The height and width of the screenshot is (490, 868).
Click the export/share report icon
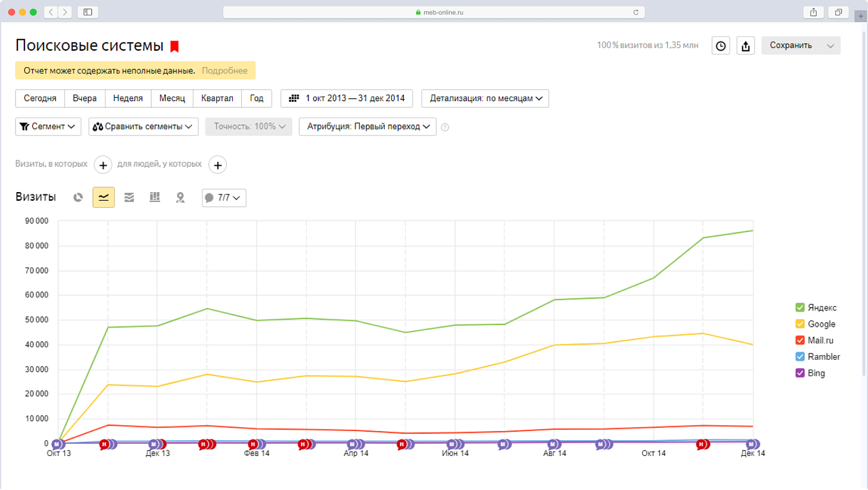tap(745, 45)
